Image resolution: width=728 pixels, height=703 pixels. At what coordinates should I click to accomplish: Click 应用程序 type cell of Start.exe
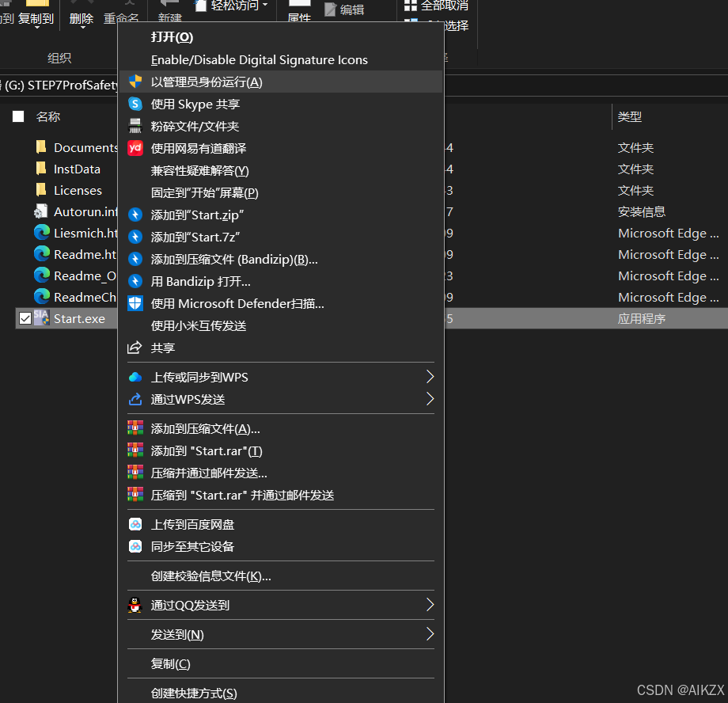point(642,319)
